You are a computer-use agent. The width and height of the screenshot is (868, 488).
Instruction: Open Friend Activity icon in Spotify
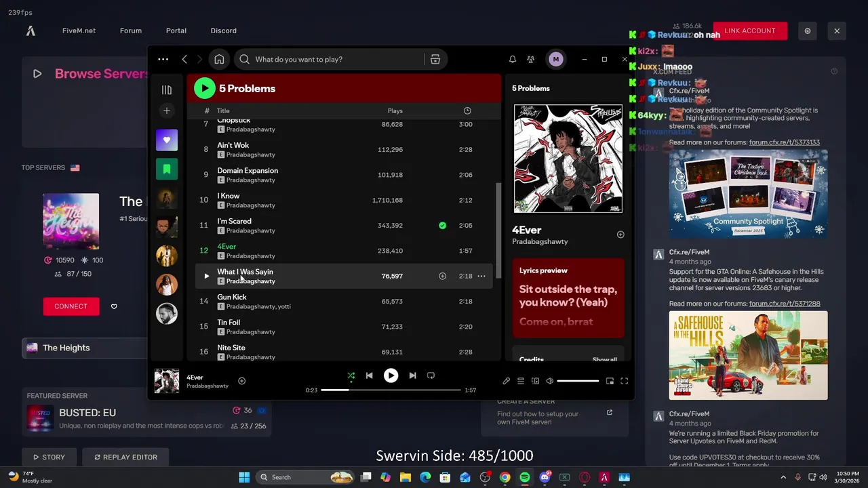pos(531,60)
